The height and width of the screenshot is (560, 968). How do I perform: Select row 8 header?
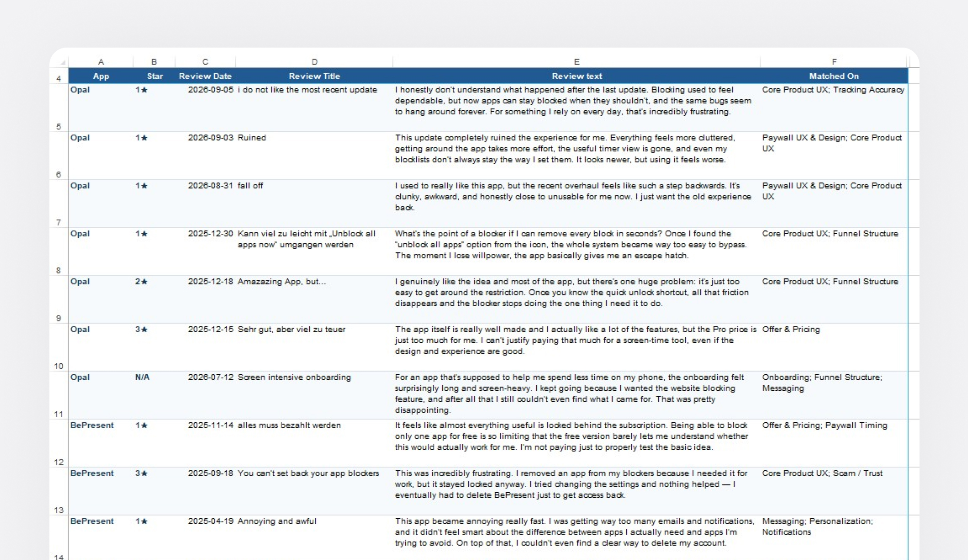click(x=59, y=252)
